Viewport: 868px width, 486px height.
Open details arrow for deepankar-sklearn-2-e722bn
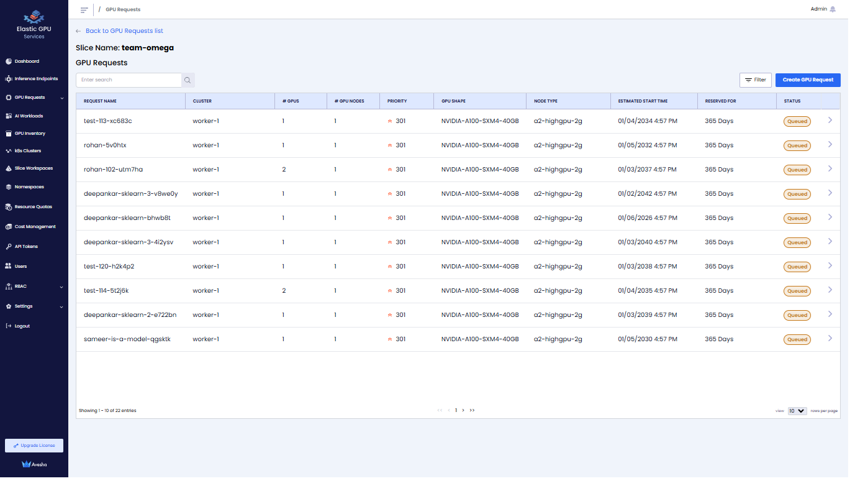[830, 314]
